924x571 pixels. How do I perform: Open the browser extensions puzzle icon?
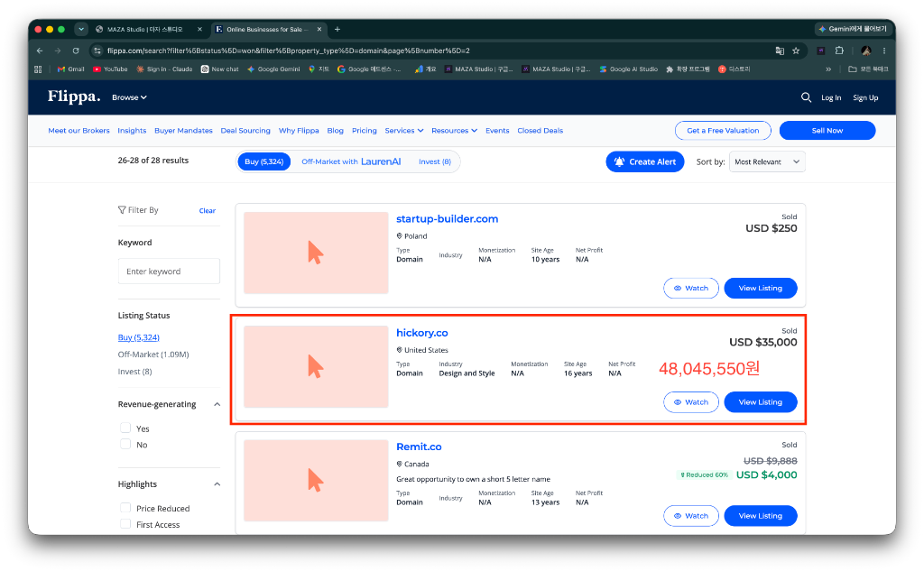pos(839,51)
